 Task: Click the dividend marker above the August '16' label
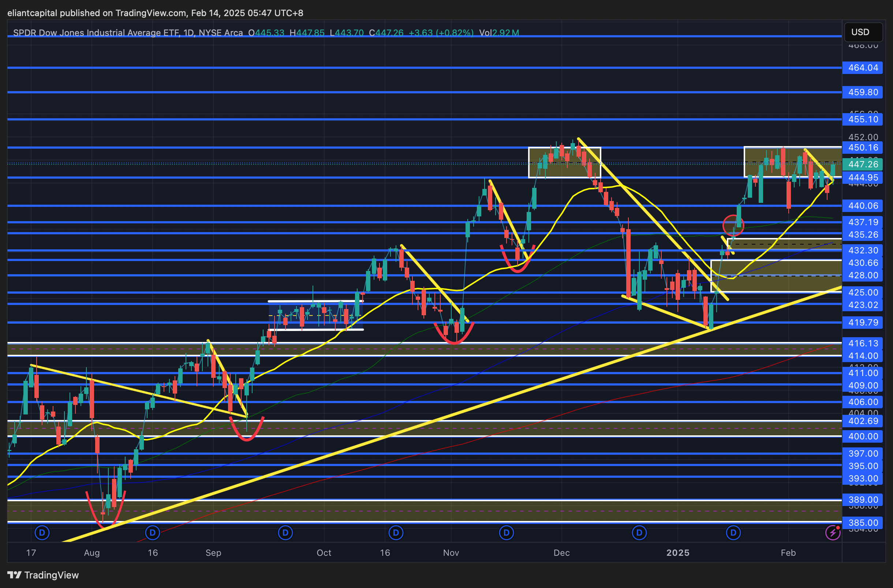152,532
